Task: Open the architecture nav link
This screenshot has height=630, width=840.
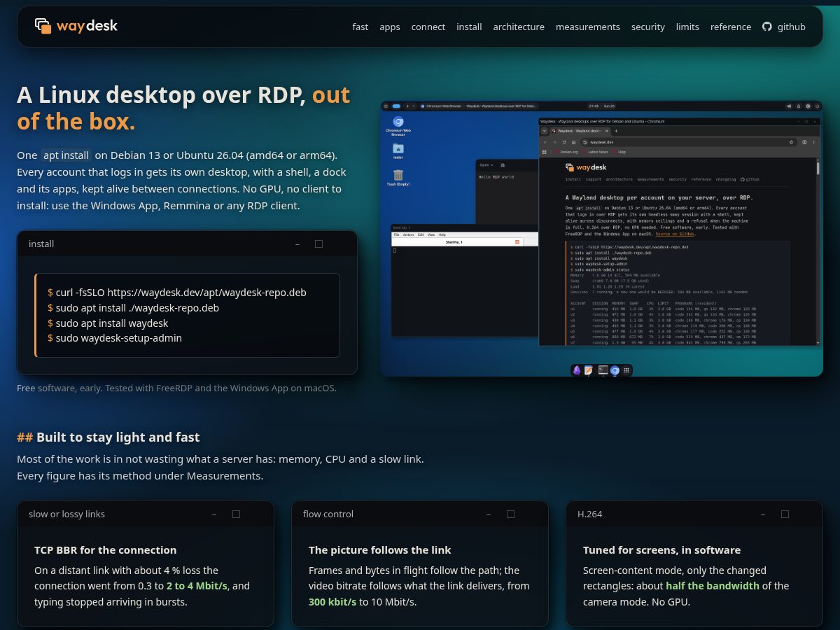Action: coord(519,27)
